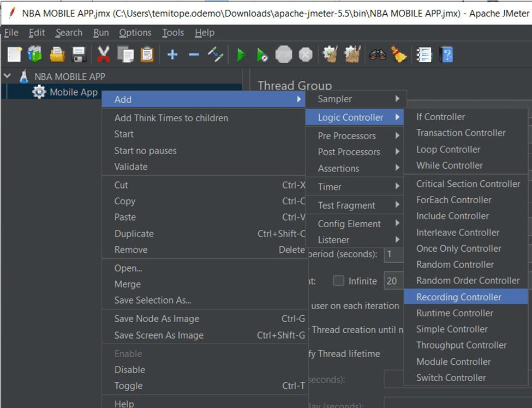Open the Help menu in menu bar

click(205, 33)
